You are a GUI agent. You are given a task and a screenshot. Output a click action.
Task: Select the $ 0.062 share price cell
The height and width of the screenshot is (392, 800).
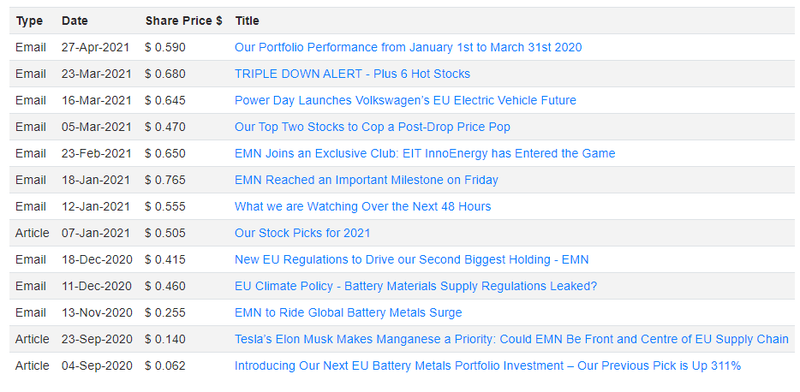(165, 366)
